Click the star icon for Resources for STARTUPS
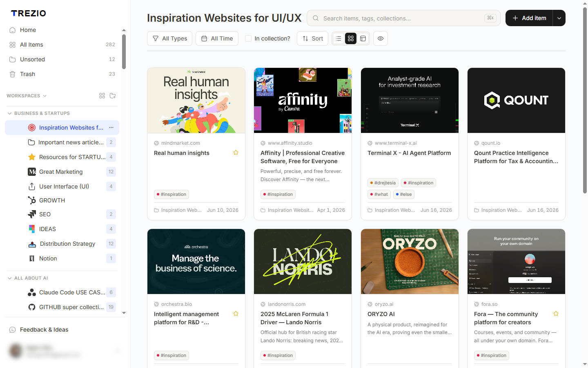The width and height of the screenshot is (588, 368). (31, 157)
